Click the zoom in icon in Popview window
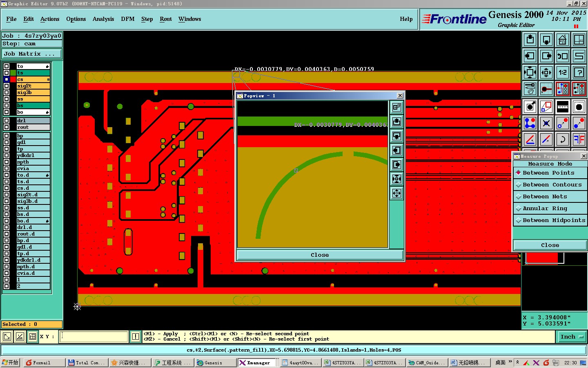This screenshot has width=588, height=368. tap(396, 179)
